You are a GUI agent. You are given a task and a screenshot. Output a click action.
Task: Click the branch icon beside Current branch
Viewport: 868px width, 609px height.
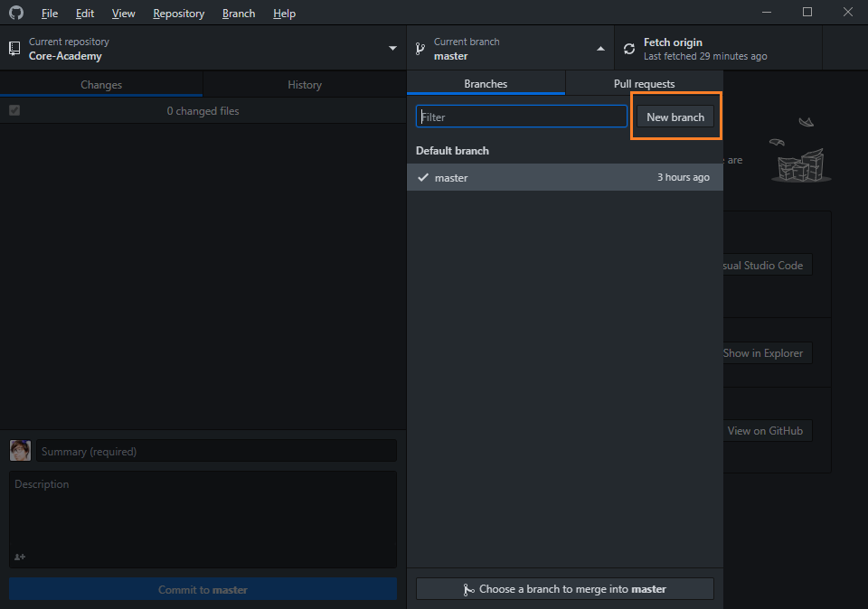pyautogui.click(x=420, y=49)
